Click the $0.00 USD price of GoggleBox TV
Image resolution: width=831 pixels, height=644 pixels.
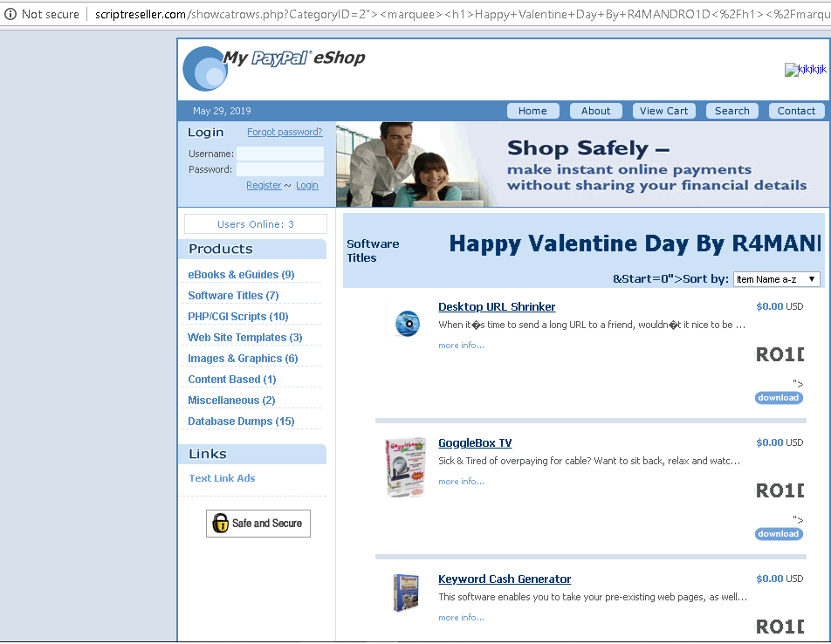pos(779,442)
